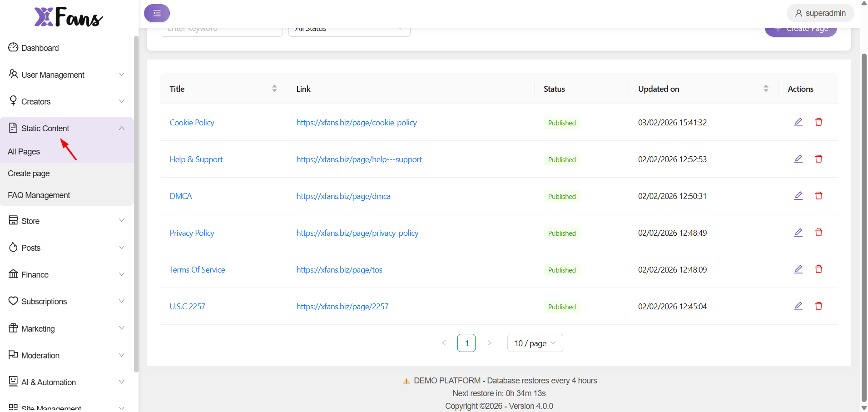Edit the DMCA page entry
The width and height of the screenshot is (868, 412).
798,196
